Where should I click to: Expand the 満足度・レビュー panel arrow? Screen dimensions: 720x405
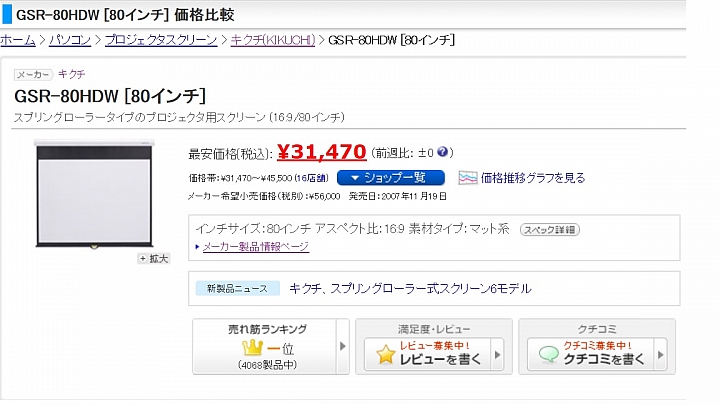tap(505, 346)
